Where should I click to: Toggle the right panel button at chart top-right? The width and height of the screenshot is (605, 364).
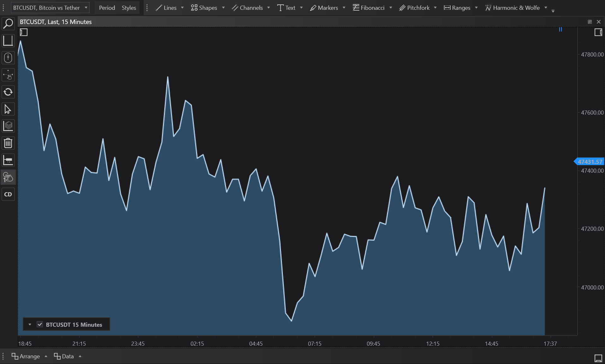click(x=598, y=32)
